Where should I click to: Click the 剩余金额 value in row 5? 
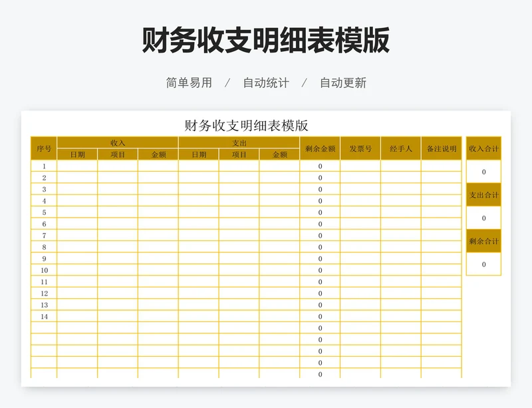(320, 212)
